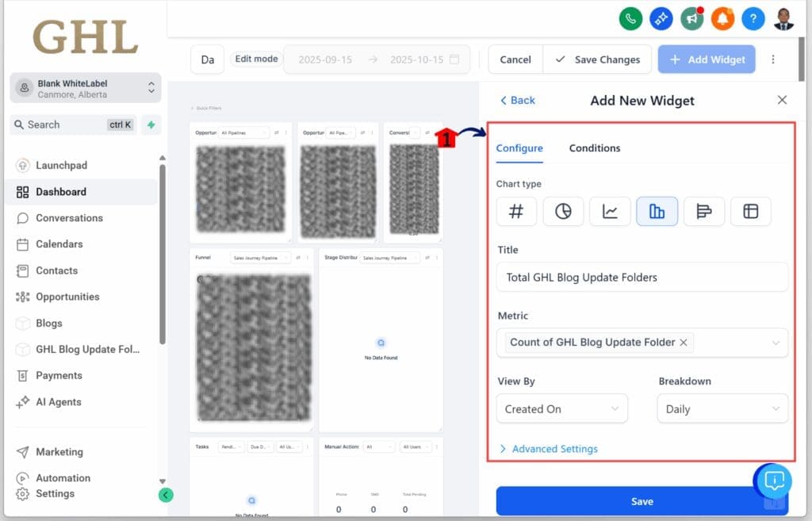Screen dimensions: 812x521
Task: Open the megaphone announcements icon
Action: [x=691, y=18]
